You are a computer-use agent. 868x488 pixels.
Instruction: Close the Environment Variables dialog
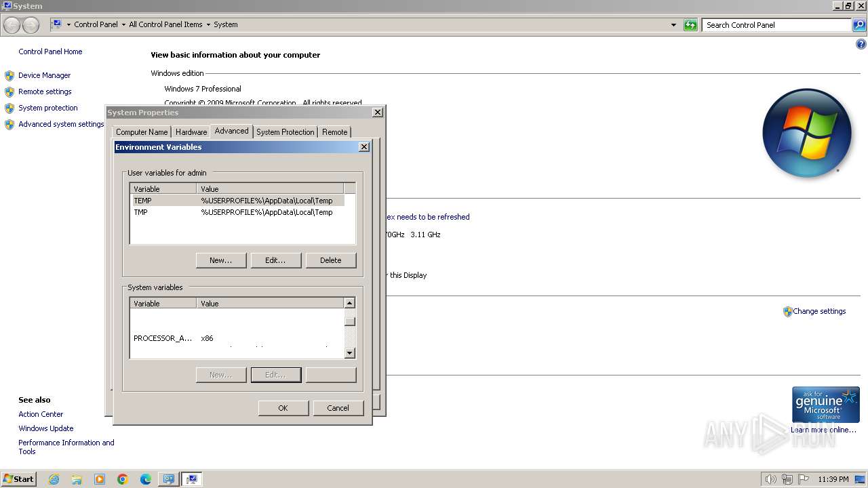(x=364, y=147)
